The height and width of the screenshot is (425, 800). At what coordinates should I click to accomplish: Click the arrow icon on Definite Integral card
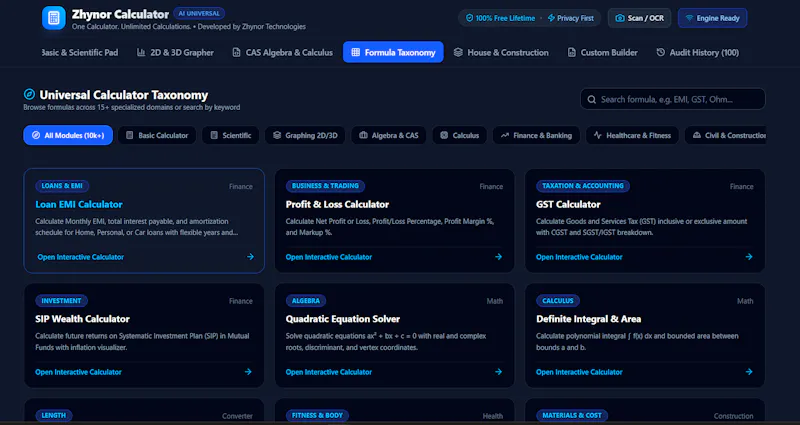coord(748,372)
